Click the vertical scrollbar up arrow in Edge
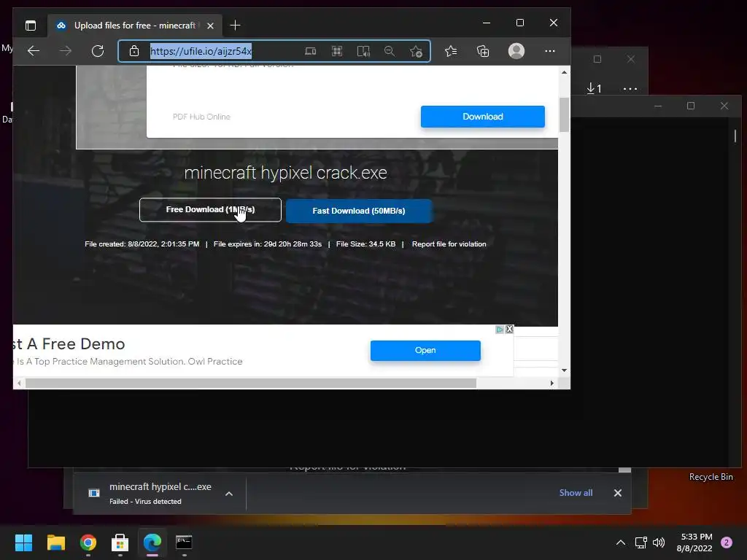The width and height of the screenshot is (747, 560). point(564,72)
